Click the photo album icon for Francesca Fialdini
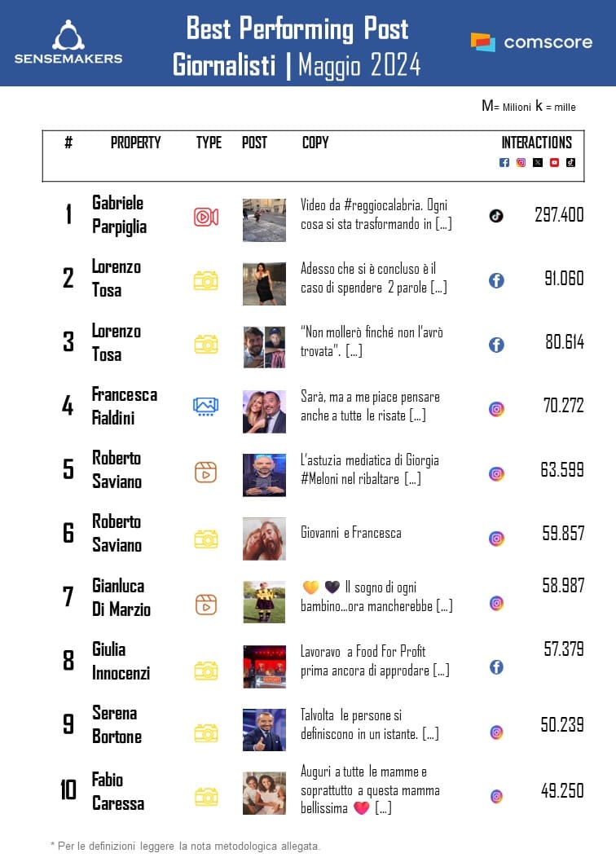Screen dimensions: 616x862 tap(205, 406)
